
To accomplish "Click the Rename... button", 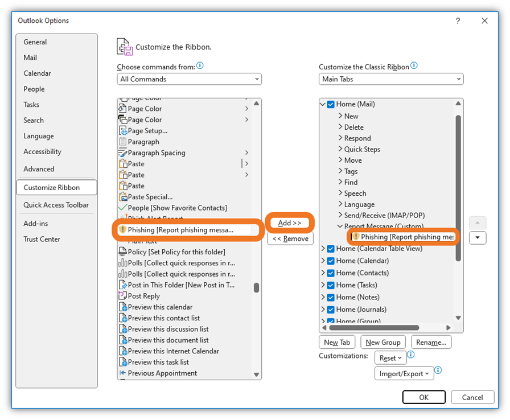I will 431,342.
